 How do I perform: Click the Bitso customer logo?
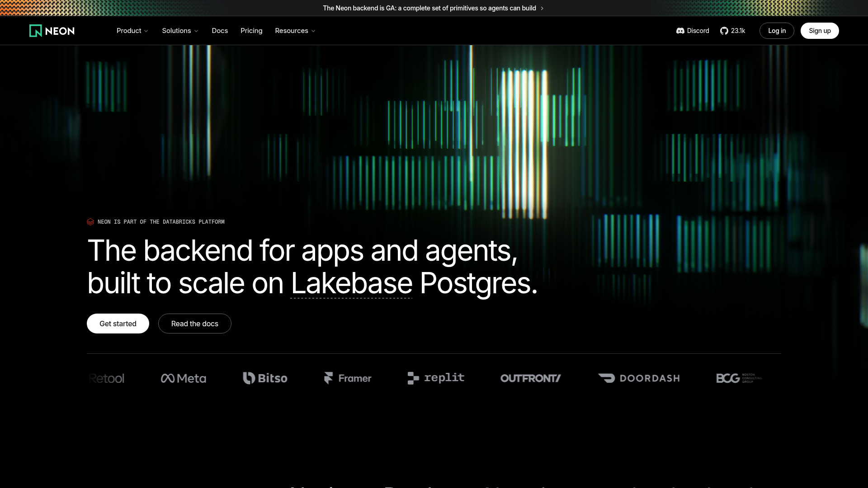265,378
